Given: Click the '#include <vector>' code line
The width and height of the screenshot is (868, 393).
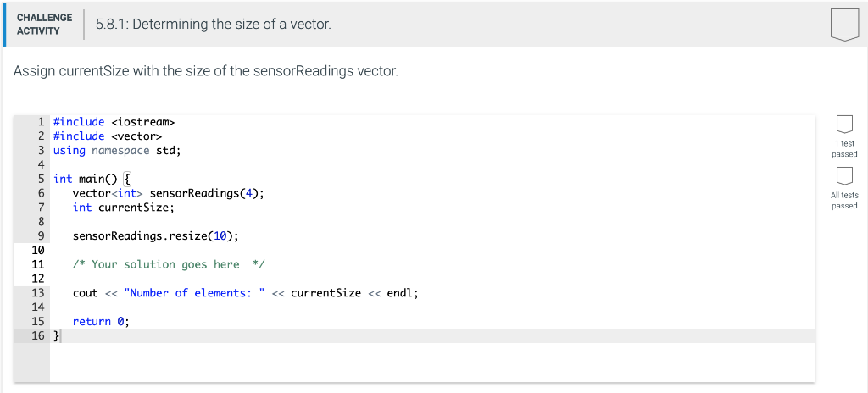Looking at the screenshot, I should pyautogui.click(x=107, y=136).
